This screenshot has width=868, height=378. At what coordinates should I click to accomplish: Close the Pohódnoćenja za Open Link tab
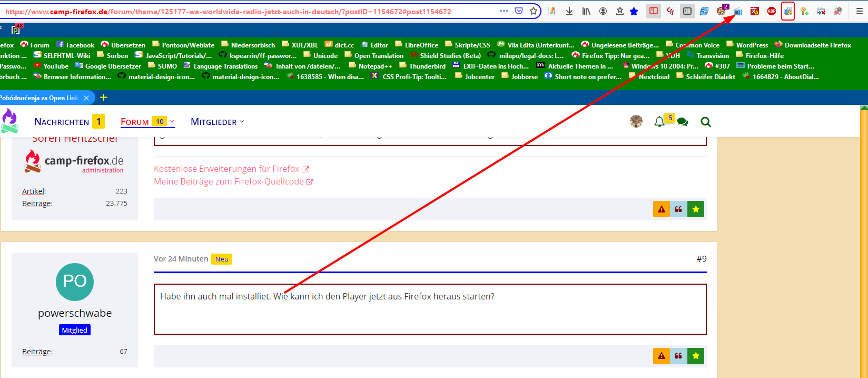(86, 98)
